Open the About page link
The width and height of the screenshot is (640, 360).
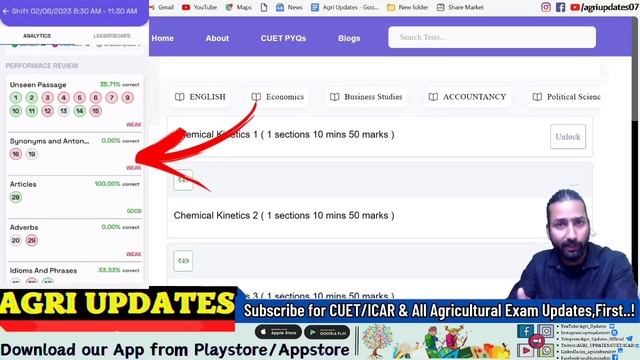217,38
